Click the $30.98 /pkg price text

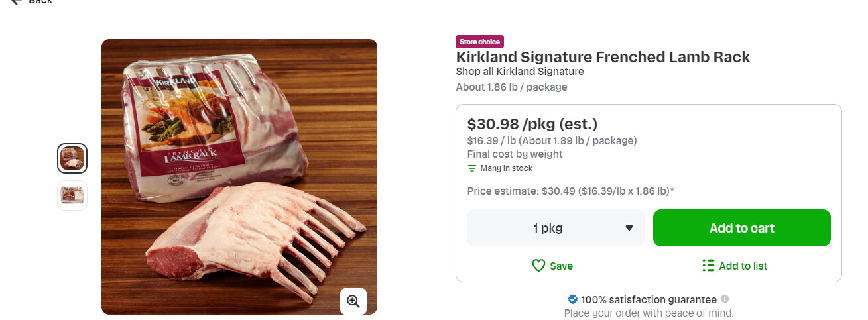(x=532, y=124)
